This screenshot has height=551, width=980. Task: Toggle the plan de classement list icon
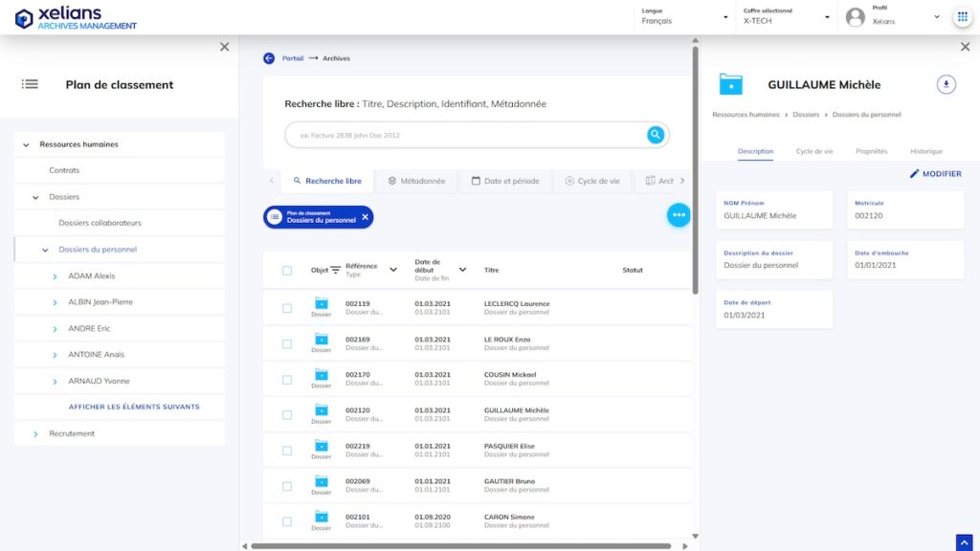(x=30, y=84)
